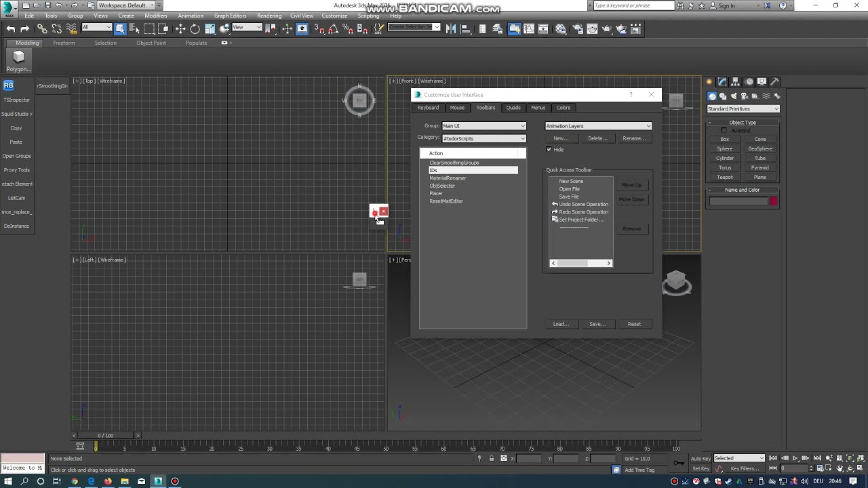Select the Lights category icon in Create panel
868x488 pixels.
click(x=734, y=96)
